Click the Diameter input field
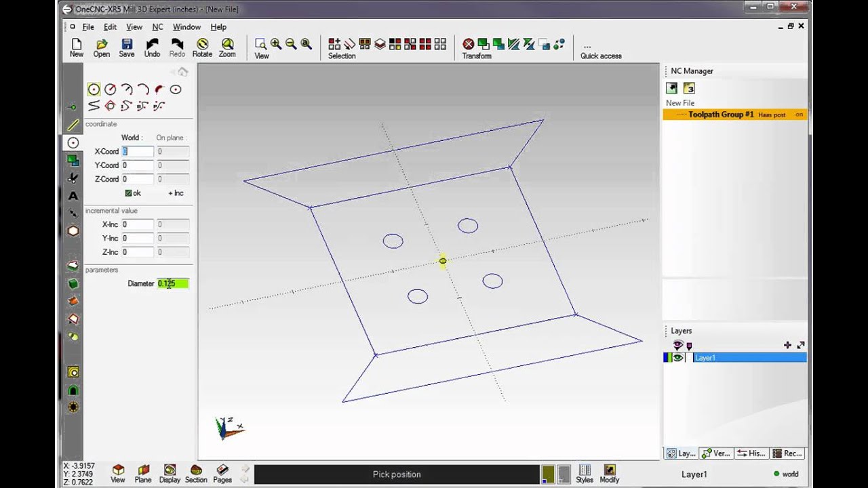This screenshot has width=868, height=488. tap(173, 283)
